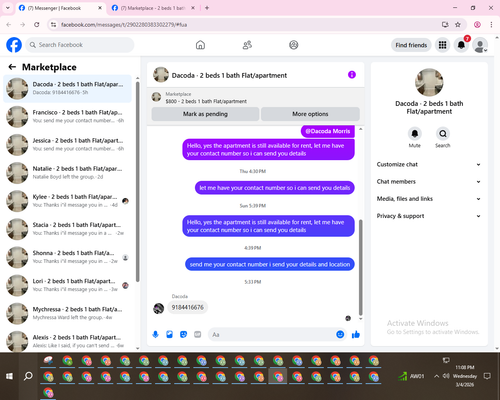Open the taskbar clock showing 11:08 PM
The width and height of the screenshot is (500, 400).
pos(465,376)
